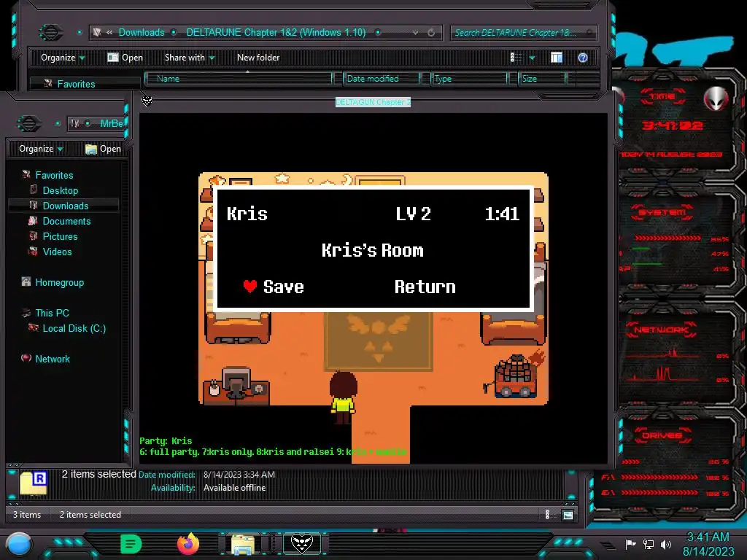
Task: Open Help with the question mark icon
Action: [583, 58]
